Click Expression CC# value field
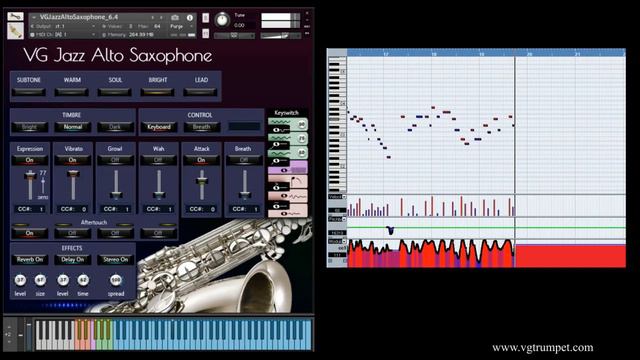The height and width of the screenshot is (360, 640). click(30, 209)
